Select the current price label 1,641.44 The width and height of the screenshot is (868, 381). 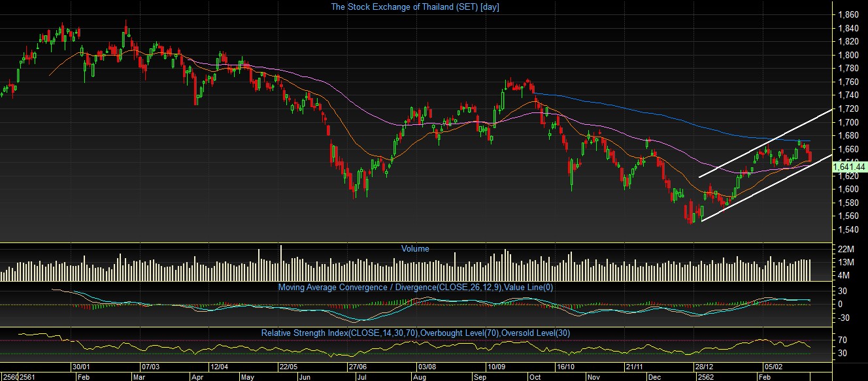[x=850, y=167]
